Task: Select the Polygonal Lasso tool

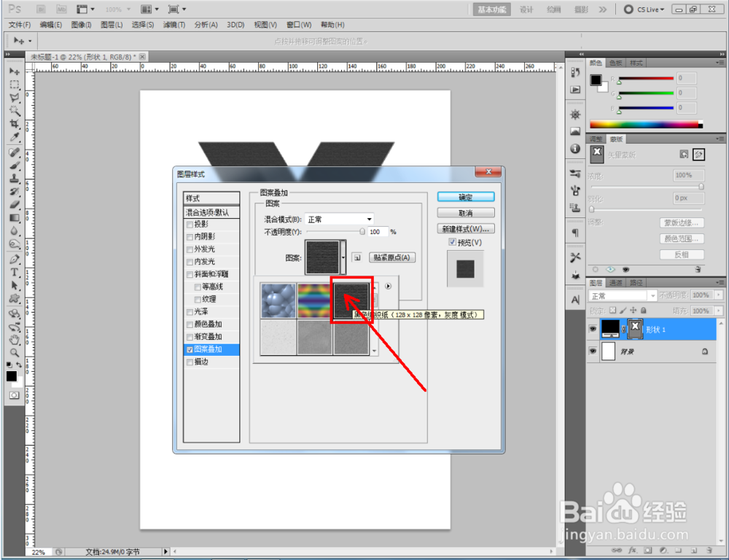Action: (x=15, y=98)
